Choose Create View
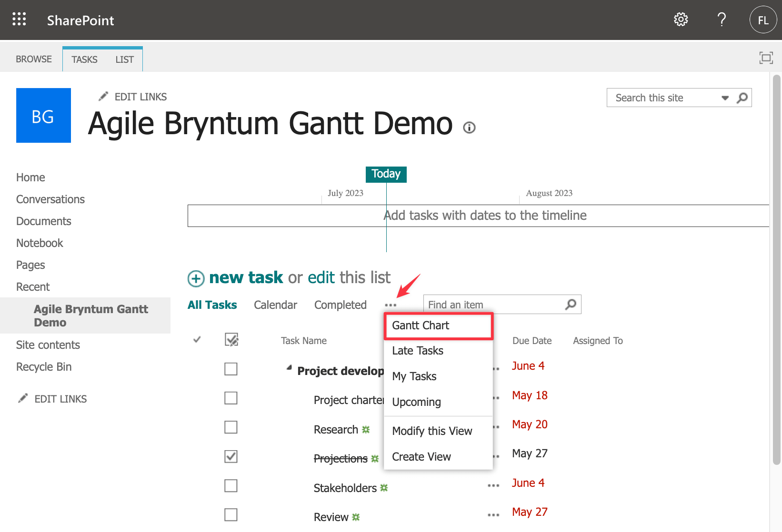 (438, 457)
